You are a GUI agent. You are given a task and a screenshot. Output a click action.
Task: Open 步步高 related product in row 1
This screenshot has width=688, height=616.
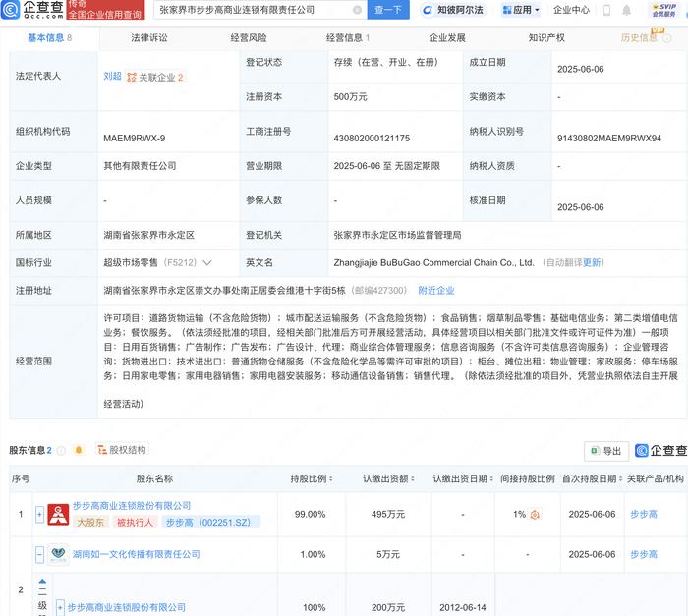coord(644,514)
